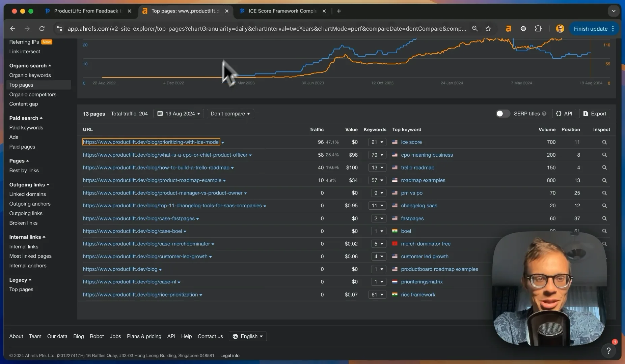The width and height of the screenshot is (625, 364).
Task: Open the help question mark bubble
Action: [608, 351]
